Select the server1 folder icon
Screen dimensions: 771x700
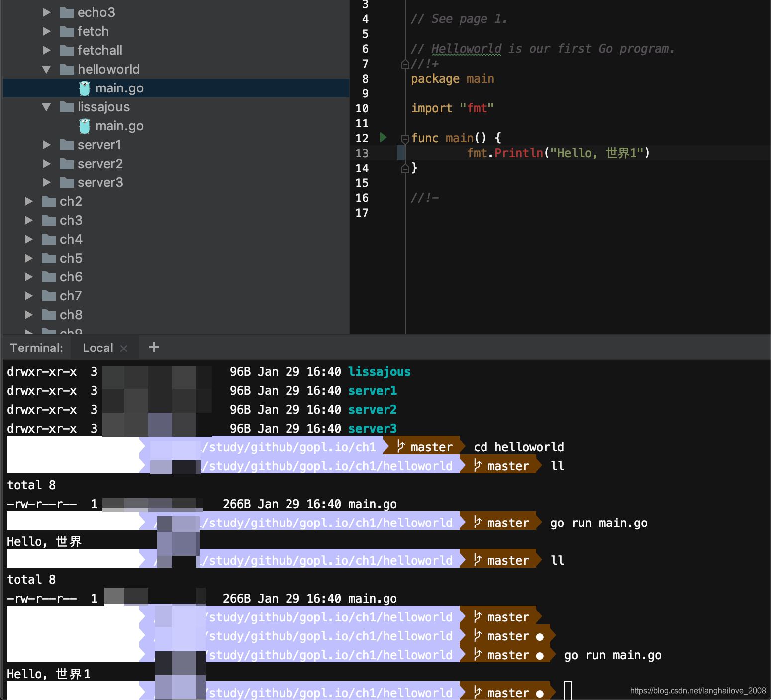(x=67, y=145)
